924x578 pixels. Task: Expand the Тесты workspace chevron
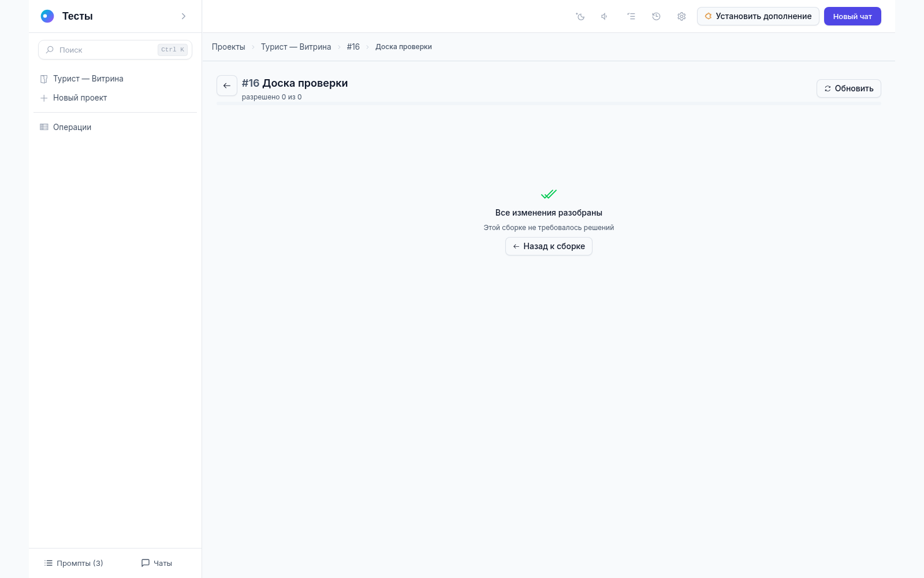click(x=184, y=16)
